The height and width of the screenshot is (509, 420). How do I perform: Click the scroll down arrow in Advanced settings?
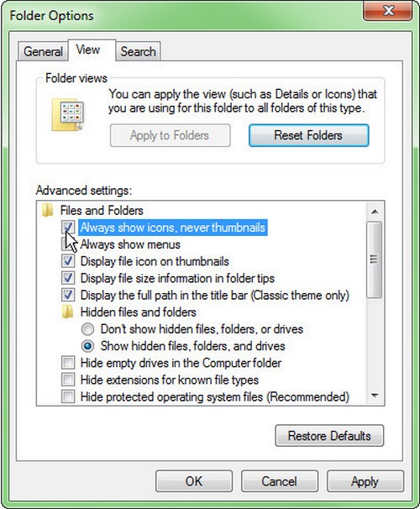click(x=375, y=395)
